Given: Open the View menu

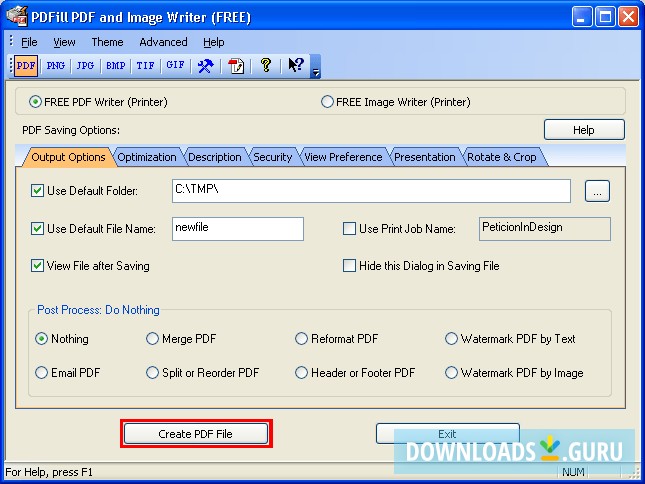Looking at the screenshot, I should pos(64,42).
